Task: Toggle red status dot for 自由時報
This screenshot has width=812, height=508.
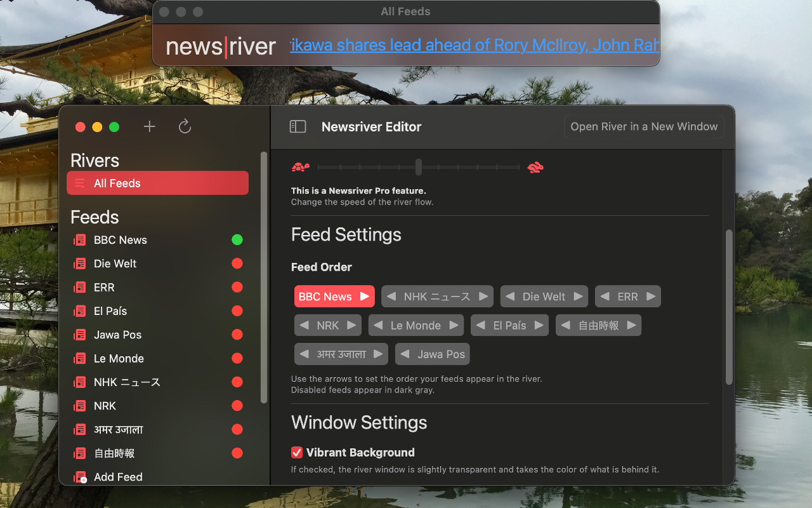Action: [x=237, y=453]
